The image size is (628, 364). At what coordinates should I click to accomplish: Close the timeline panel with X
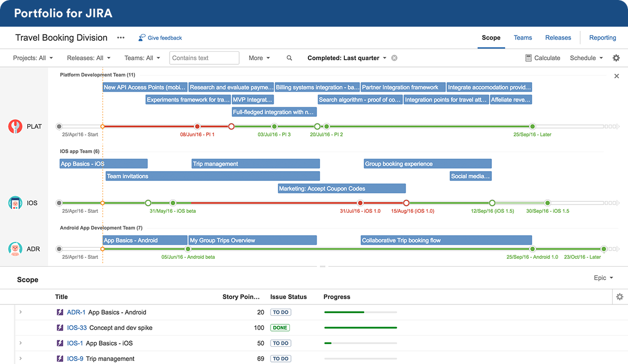click(x=616, y=76)
